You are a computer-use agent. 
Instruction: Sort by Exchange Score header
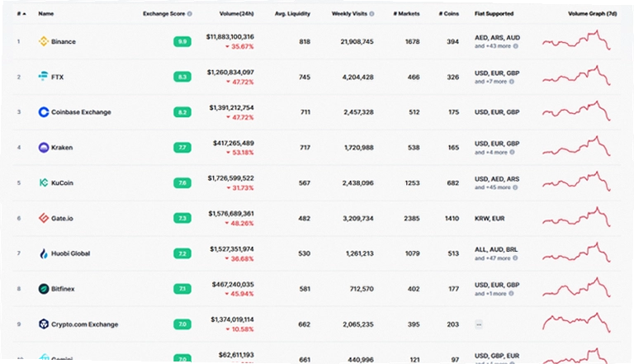163,14
